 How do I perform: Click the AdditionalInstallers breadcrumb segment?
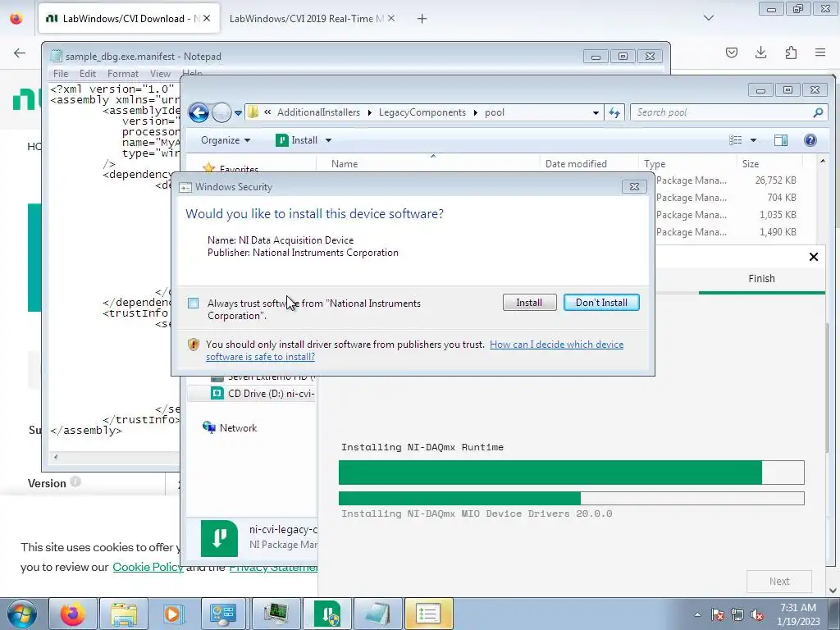318,112
